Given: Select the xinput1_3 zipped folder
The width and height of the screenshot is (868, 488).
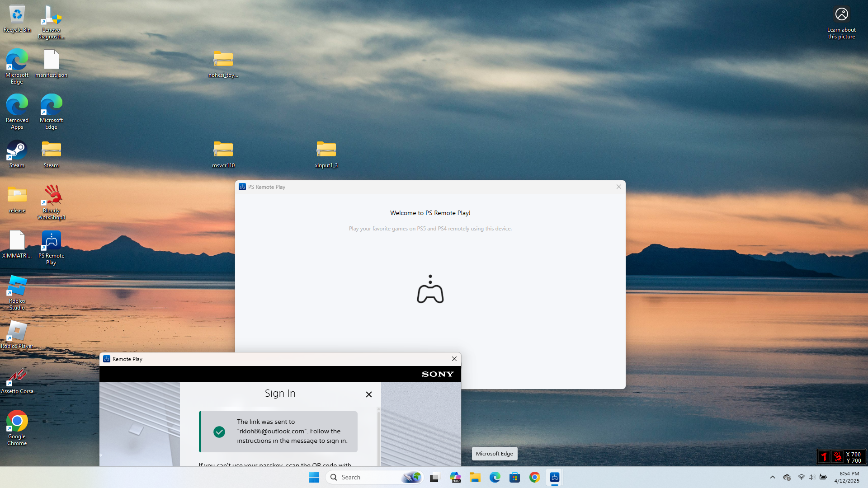Looking at the screenshot, I should coord(326,154).
